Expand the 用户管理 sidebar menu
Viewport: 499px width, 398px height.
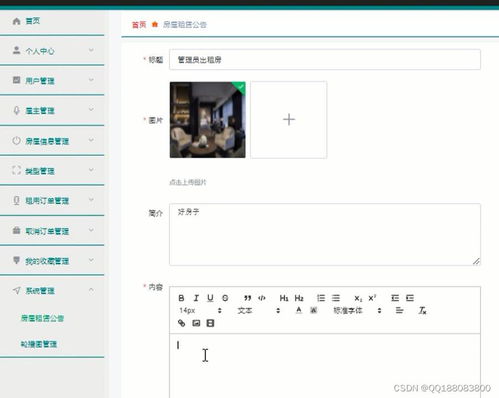click(52, 80)
